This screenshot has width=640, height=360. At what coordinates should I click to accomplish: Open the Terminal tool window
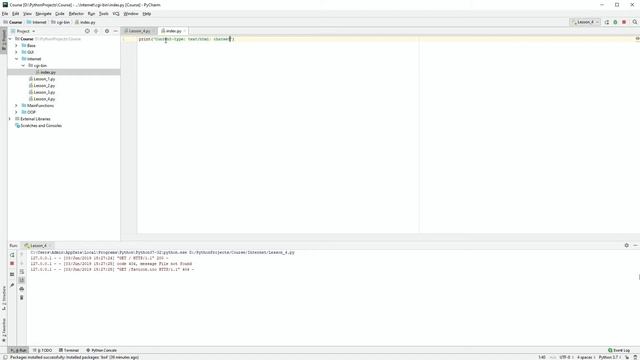[x=69, y=350]
